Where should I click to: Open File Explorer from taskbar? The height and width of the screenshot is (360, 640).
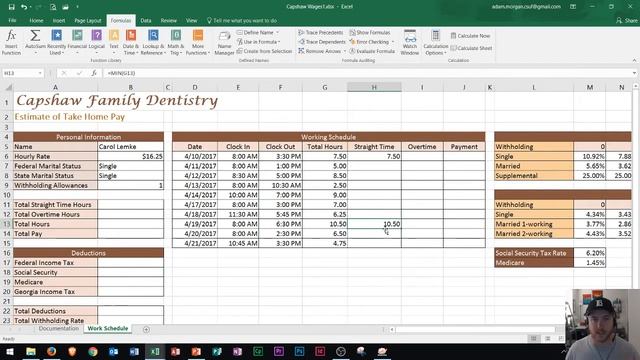point(31,351)
